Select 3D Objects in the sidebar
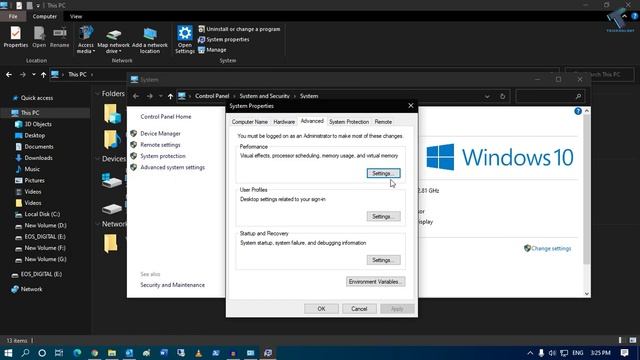The image size is (640, 360). (x=38, y=124)
